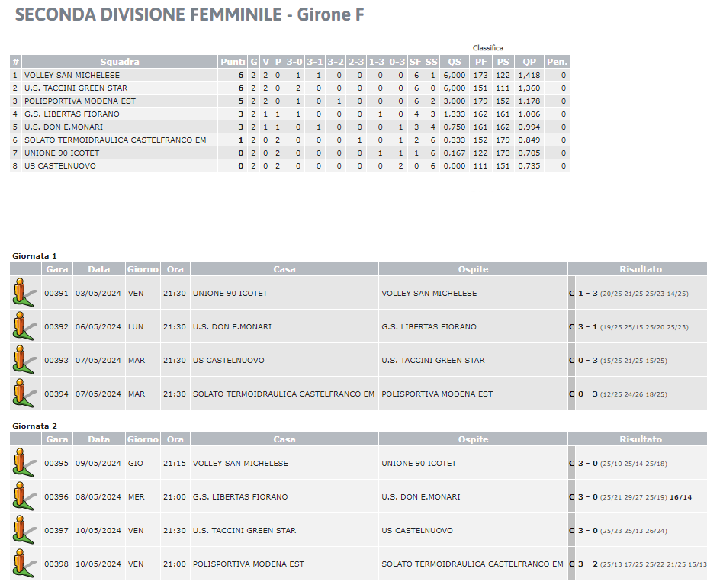
Task: Click date 03/05/2024 in Giornata 1
Action: [x=98, y=293]
